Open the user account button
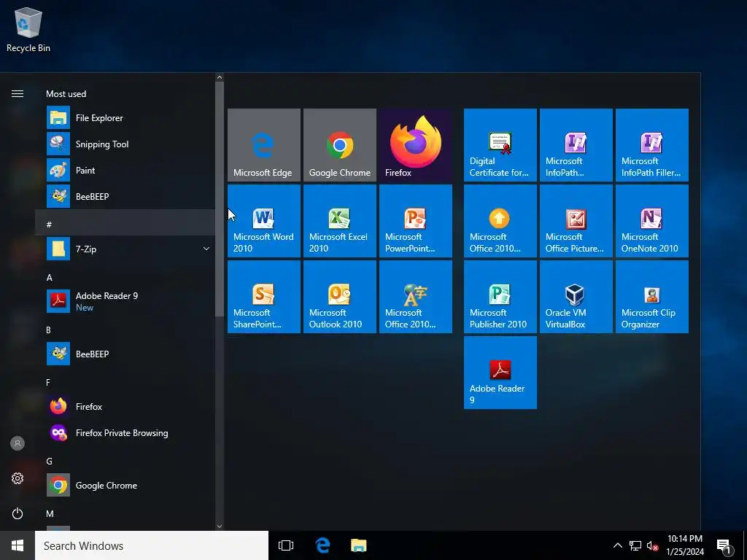 point(18,443)
